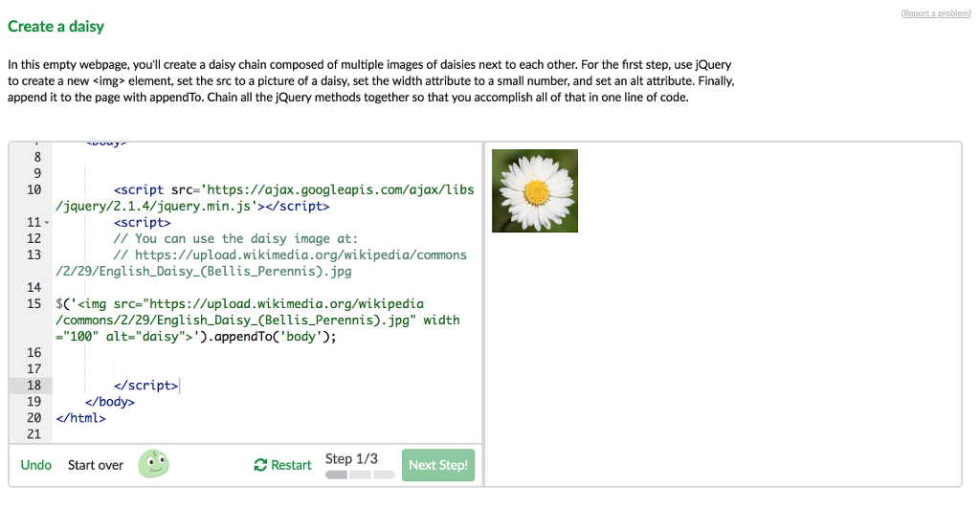Click the 'Step 1/3' label
The height and width of the screenshot is (509, 980).
click(x=351, y=459)
